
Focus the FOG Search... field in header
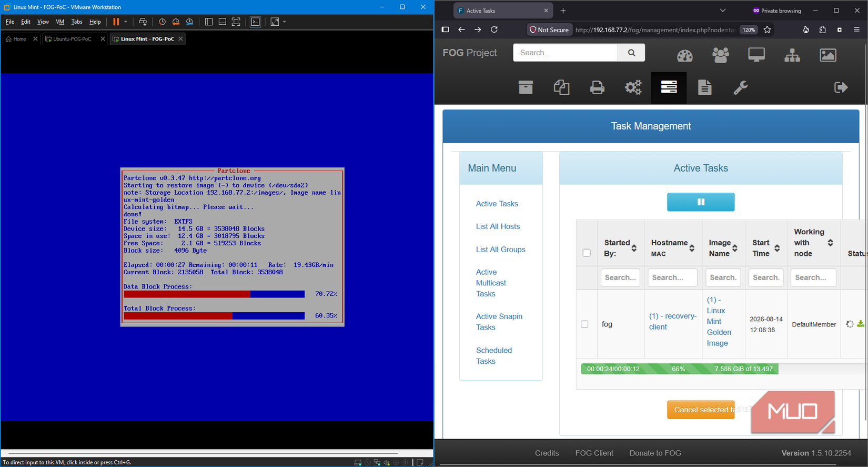click(566, 53)
